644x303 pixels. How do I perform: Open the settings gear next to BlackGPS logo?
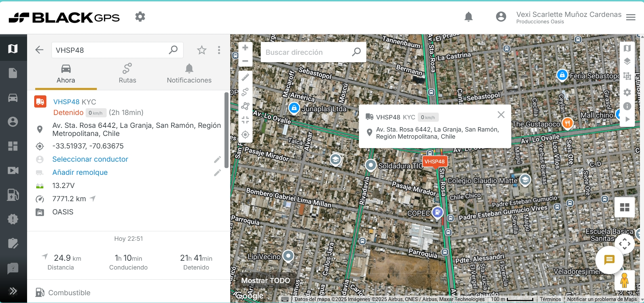click(140, 17)
